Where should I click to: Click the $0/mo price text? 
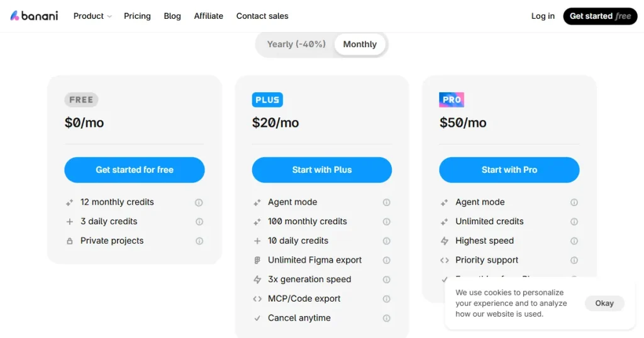tap(84, 123)
